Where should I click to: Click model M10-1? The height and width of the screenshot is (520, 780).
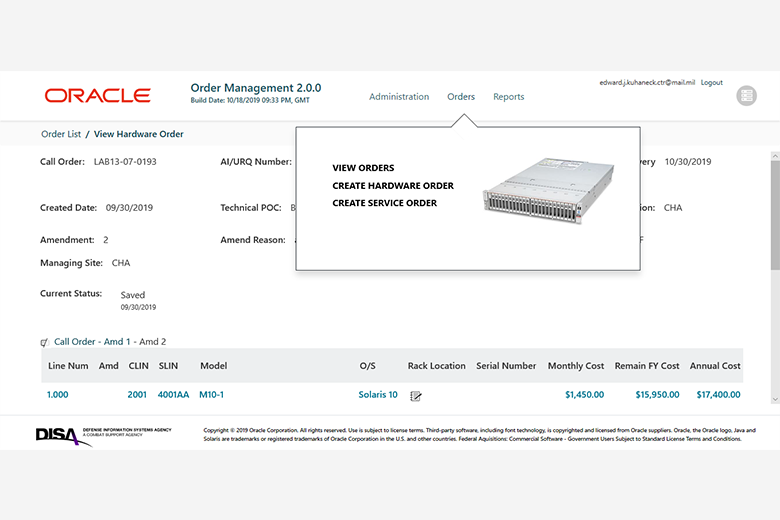pyautogui.click(x=211, y=395)
